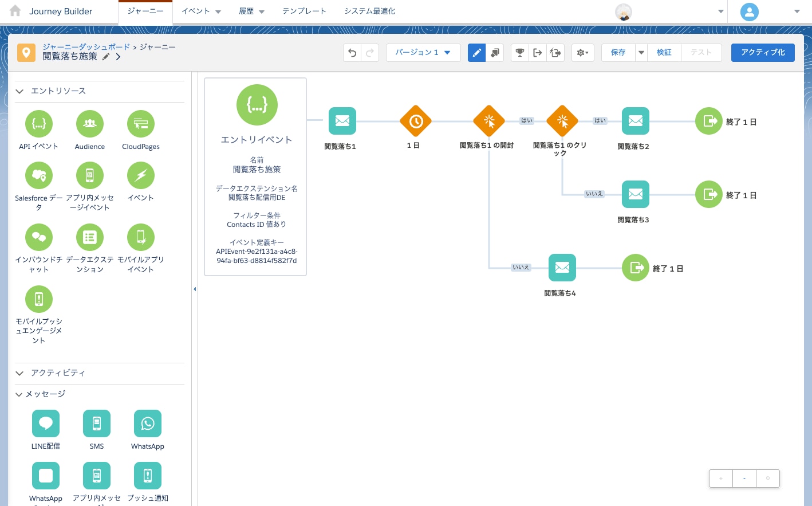The image size is (812, 506).
Task: Click the undo arrow in the toolbar
Action: point(352,53)
